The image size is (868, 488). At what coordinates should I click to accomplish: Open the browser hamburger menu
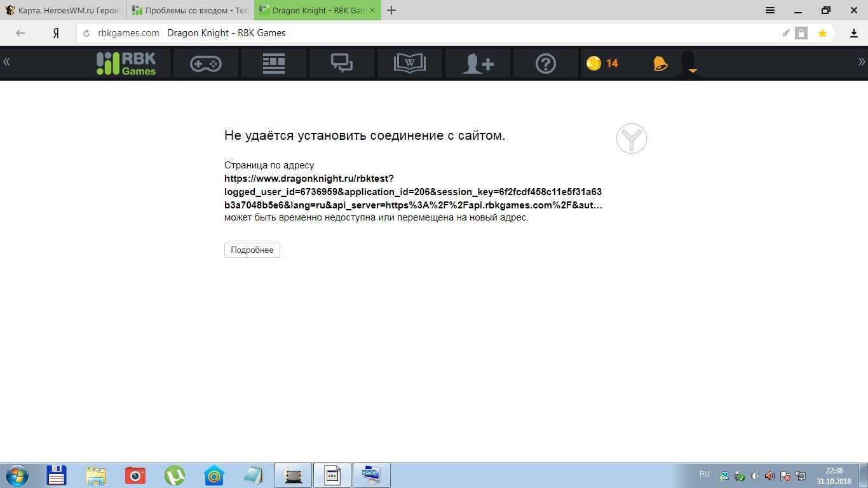tap(770, 10)
